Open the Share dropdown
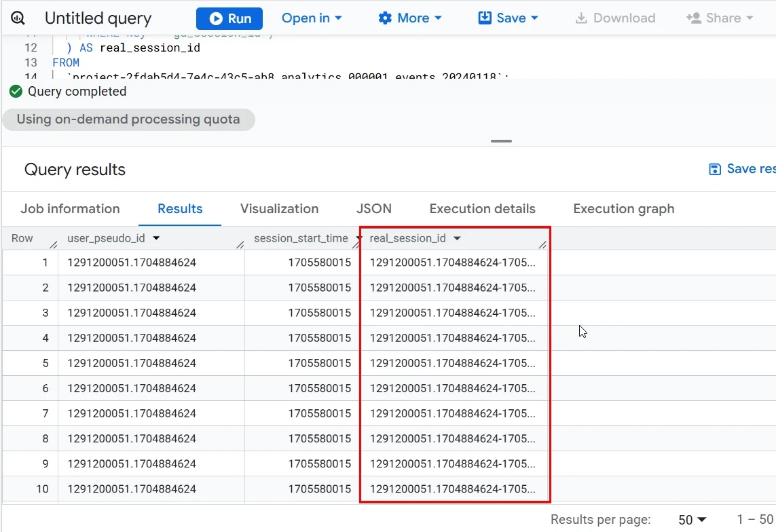Image resolution: width=776 pixels, height=532 pixels. [x=720, y=18]
